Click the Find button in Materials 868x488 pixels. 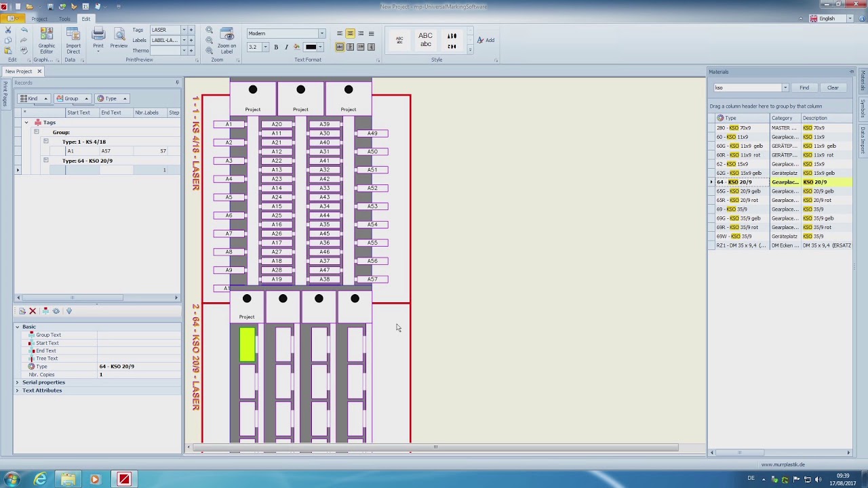click(x=804, y=87)
